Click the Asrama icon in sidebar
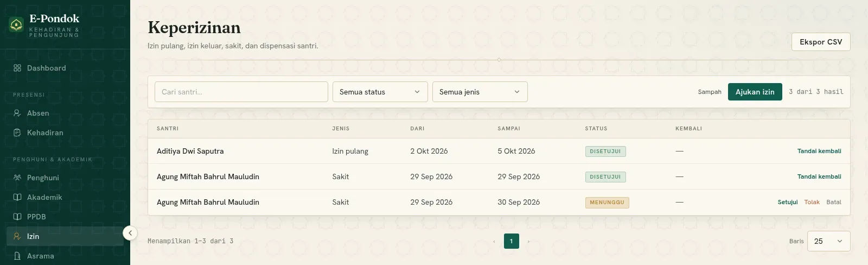 point(17,256)
